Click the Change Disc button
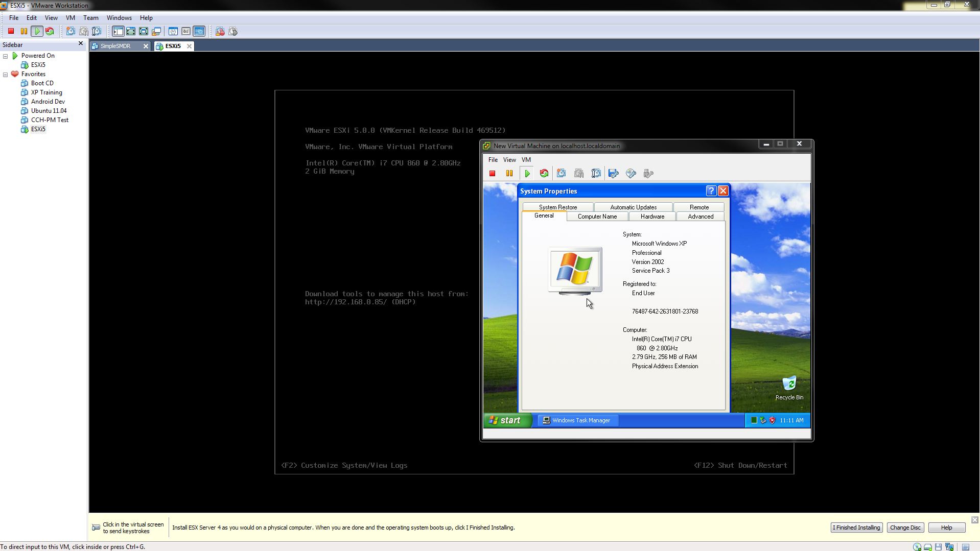This screenshot has width=980, height=551. [905, 528]
